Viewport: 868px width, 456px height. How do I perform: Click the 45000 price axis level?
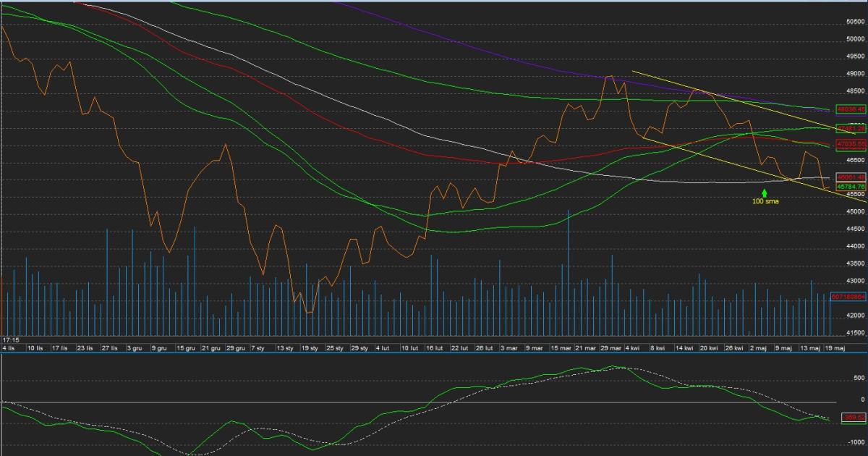(855, 212)
